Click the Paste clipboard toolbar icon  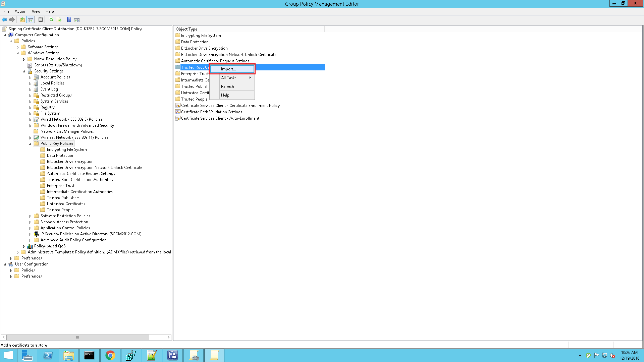[41, 20]
